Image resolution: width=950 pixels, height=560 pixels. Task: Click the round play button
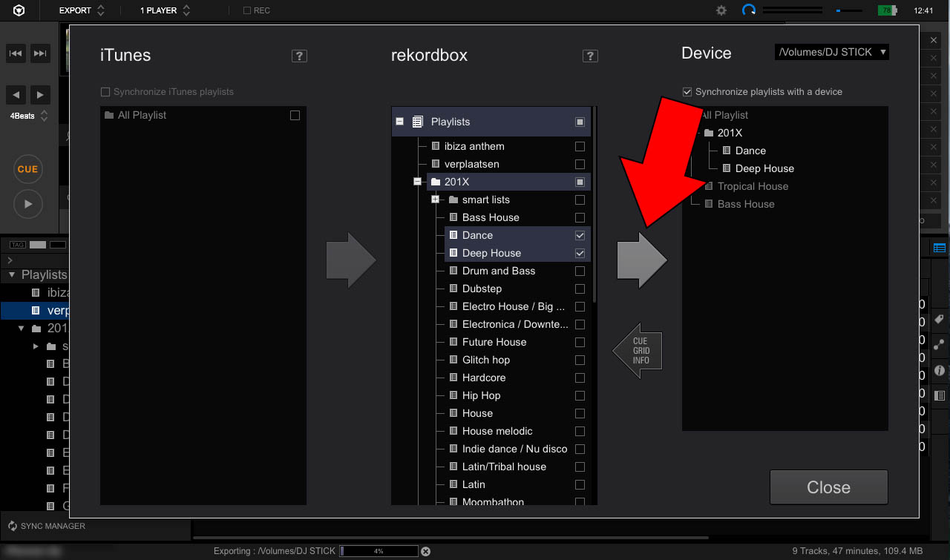(28, 203)
